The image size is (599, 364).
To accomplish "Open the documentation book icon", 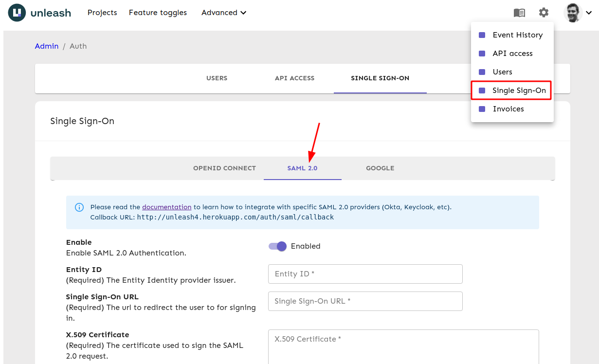I will [519, 13].
